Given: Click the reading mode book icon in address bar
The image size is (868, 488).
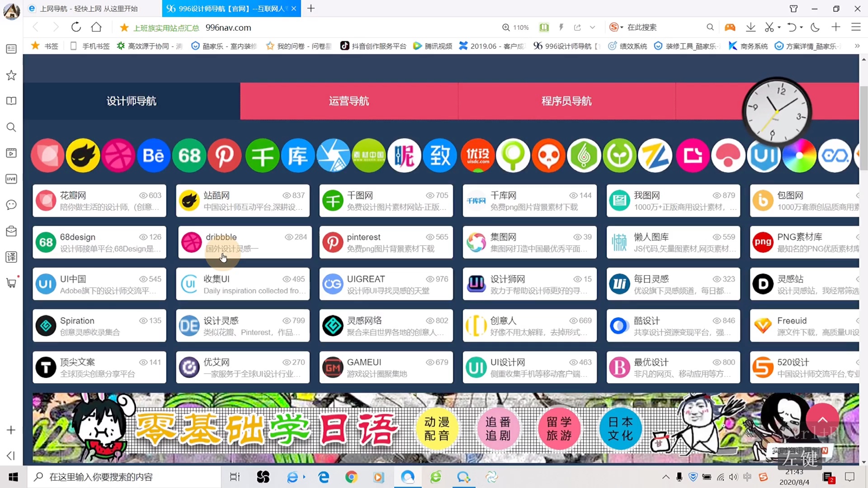Looking at the screenshot, I should [x=544, y=27].
